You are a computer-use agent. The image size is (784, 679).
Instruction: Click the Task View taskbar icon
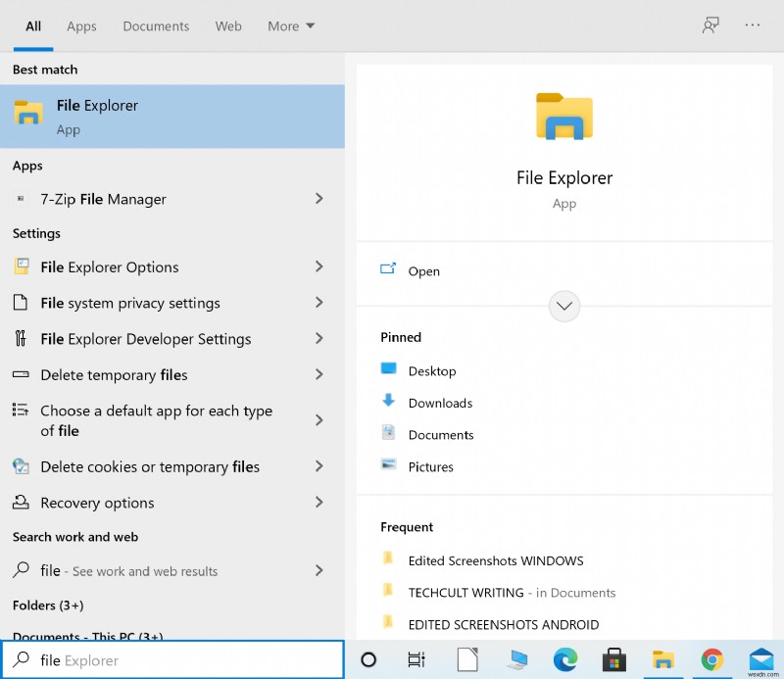(x=416, y=659)
